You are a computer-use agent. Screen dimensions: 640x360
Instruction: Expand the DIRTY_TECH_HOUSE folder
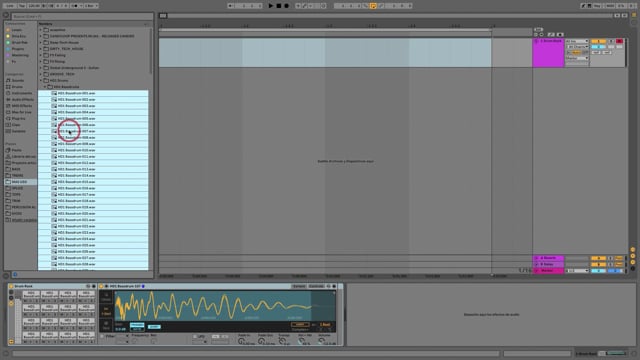(41, 49)
